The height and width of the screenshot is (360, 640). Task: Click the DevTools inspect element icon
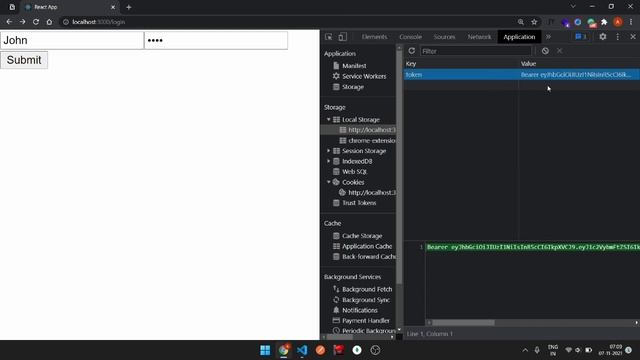pyautogui.click(x=329, y=37)
